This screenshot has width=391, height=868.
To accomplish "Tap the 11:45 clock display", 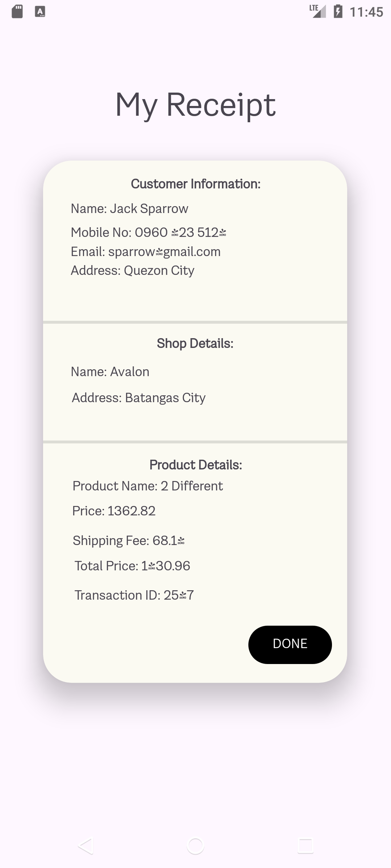I will 366,12.
